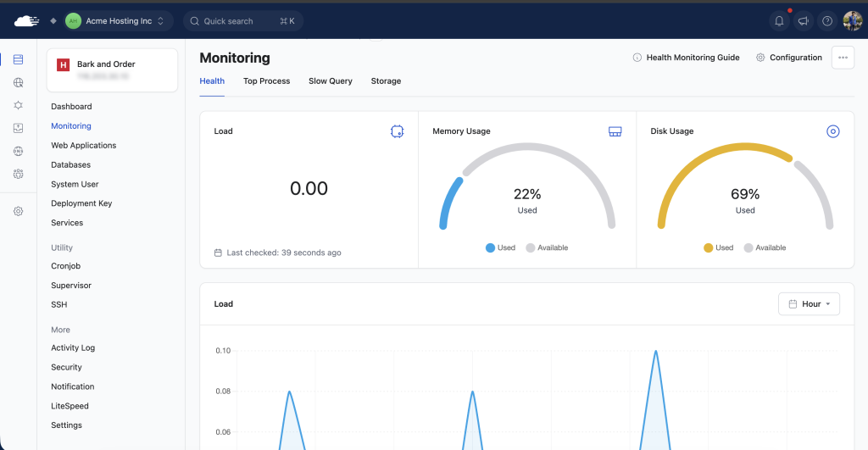Open Services in the sidebar
Screen dimensions: 868x450
(x=67, y=223)
